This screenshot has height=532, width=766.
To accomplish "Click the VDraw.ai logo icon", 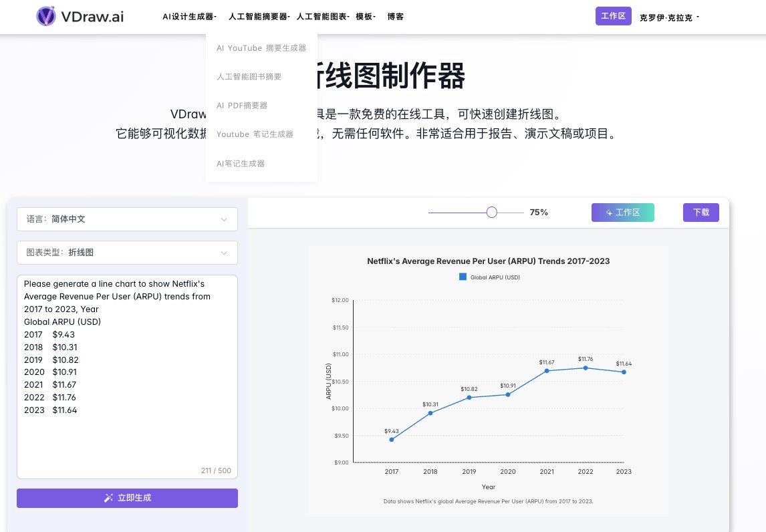I will pos(46,16).
